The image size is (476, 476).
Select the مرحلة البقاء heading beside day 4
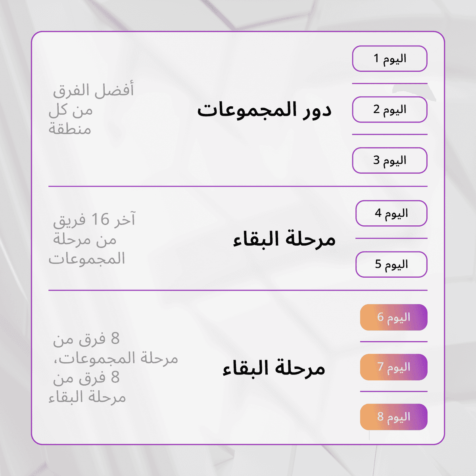click(284, 240)
